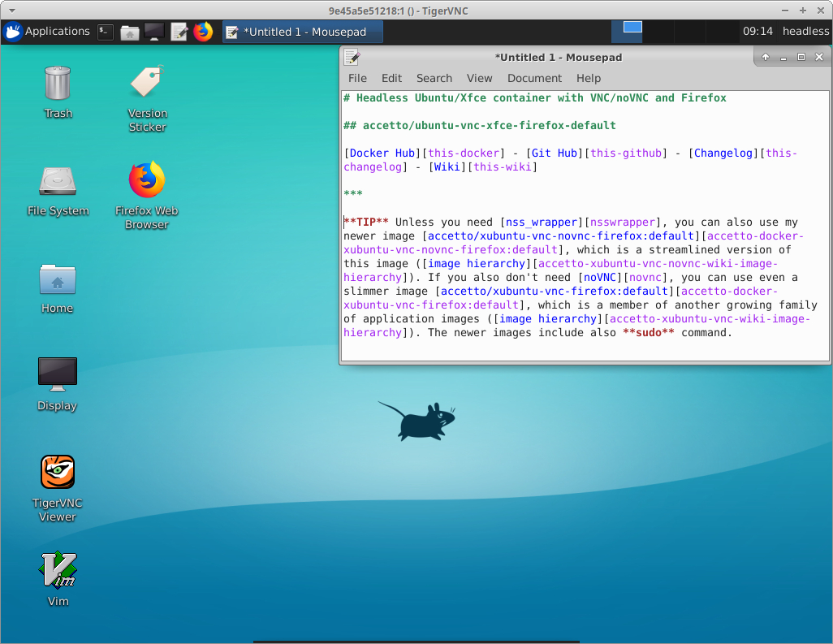
Task: Open the Home folder desktop icon
Action: tap(58, 288)
